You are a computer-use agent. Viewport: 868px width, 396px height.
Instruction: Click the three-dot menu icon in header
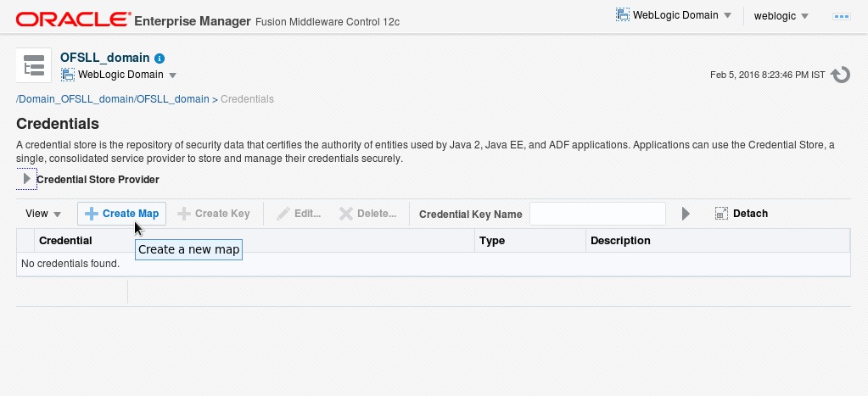(x=842, y=17)
